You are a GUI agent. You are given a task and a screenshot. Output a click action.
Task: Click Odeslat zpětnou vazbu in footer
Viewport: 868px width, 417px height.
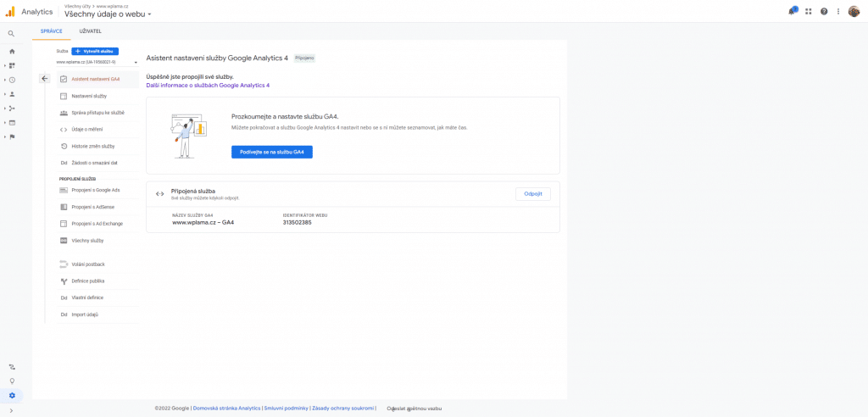[x=415, y=409]
